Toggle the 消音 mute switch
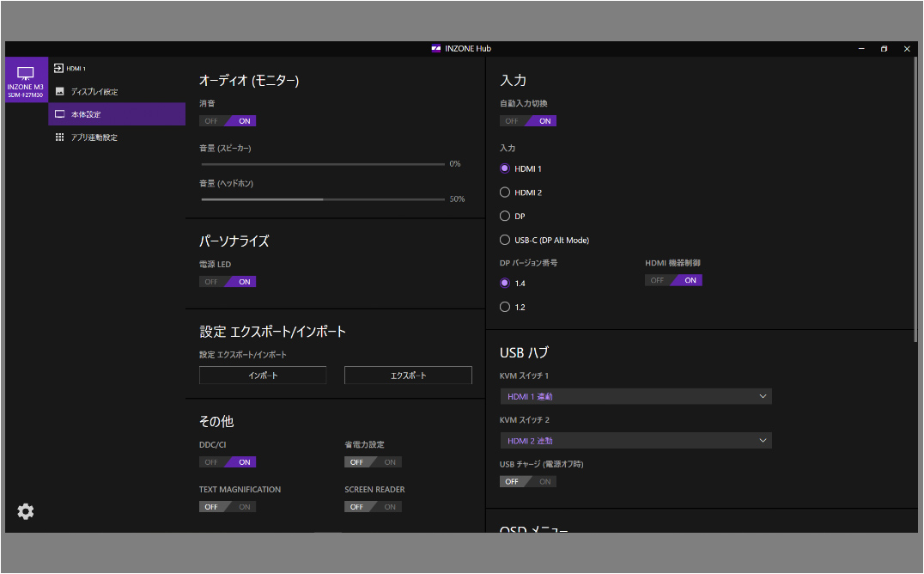The image size is (924, 574). coord(228,121)
